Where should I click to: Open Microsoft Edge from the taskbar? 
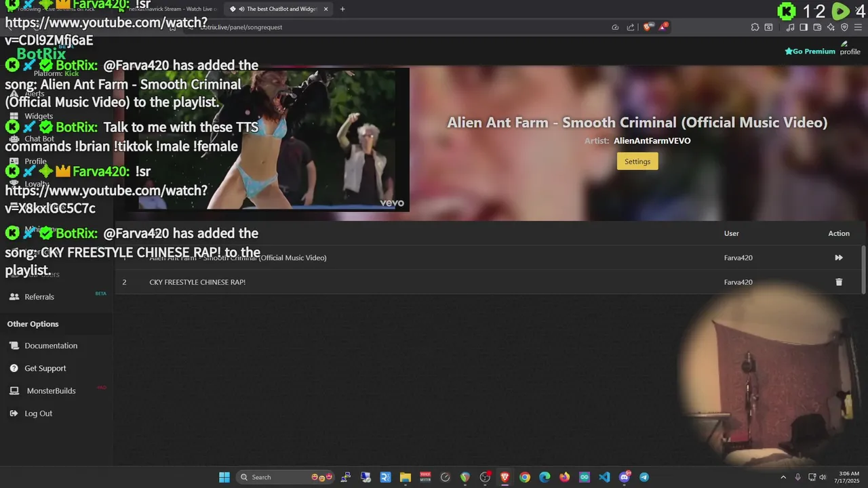(x=545, y=477)
